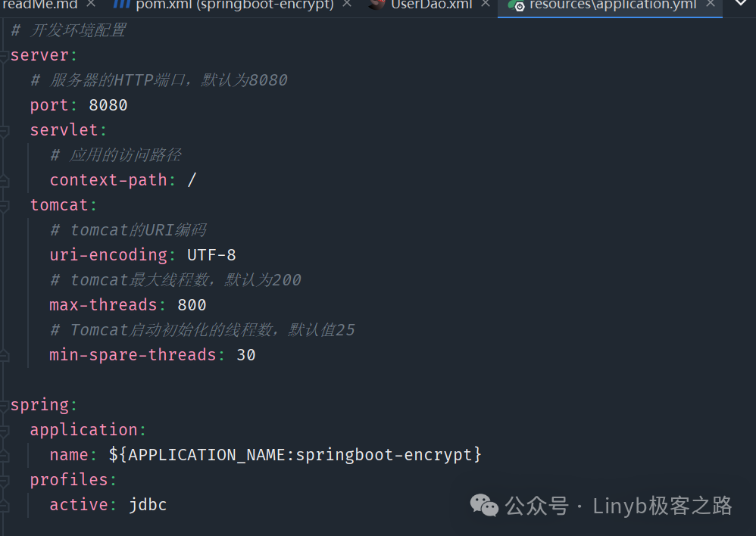Close the readMe.md tab
The image size is (756, 536).
pos(91,4)
